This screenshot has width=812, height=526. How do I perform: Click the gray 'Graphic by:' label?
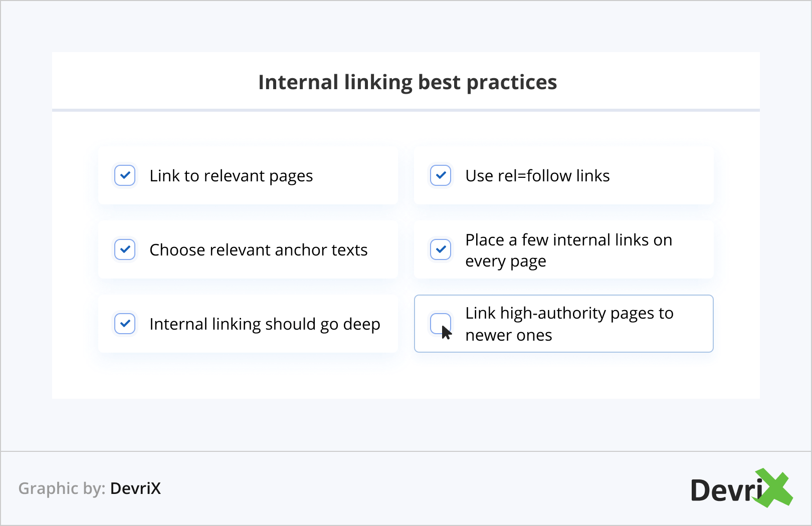point(62,488)
